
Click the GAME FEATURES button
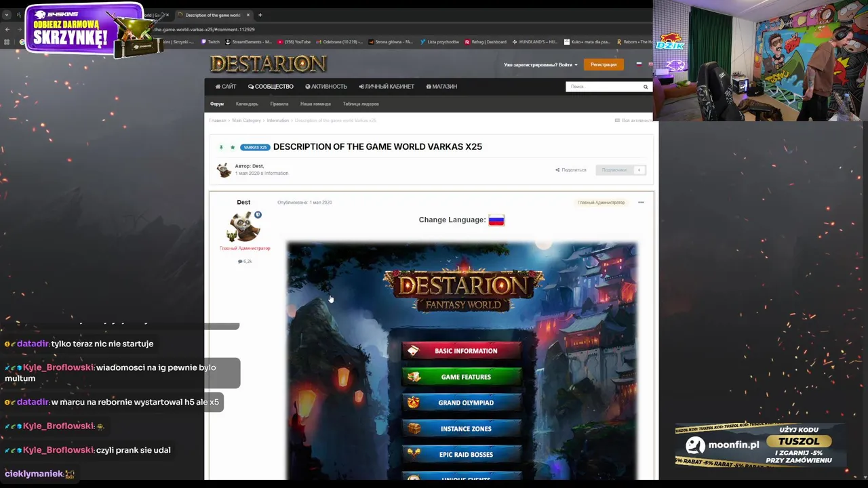coord(462,377)
